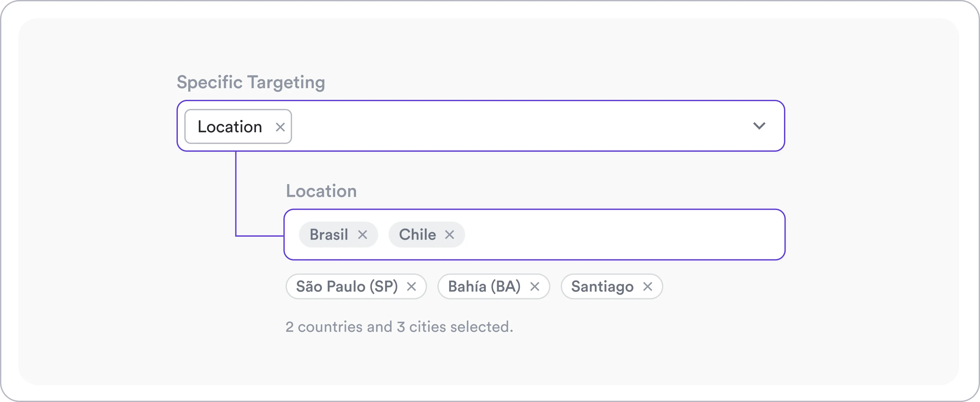Select the Santiago city tag
The image size is (980, 402).
point(603,287)
